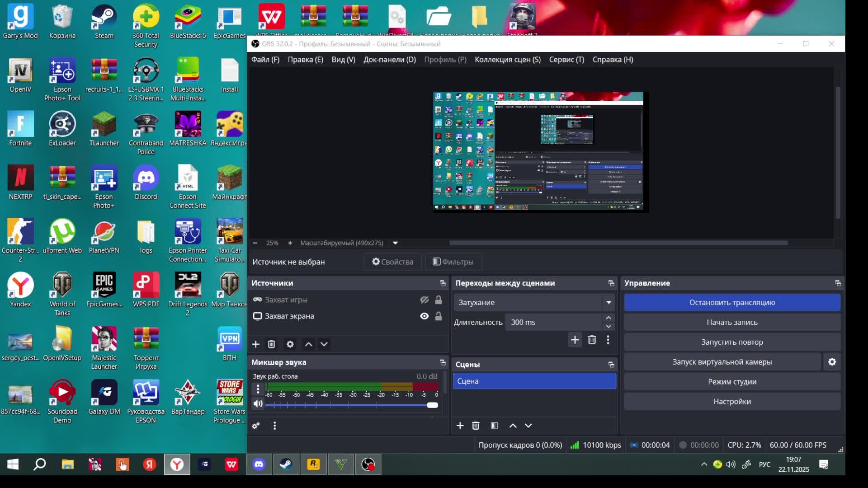Expand the Затухание transition dropdown
This screenshot has height=488, width=868.
[609, 303]
